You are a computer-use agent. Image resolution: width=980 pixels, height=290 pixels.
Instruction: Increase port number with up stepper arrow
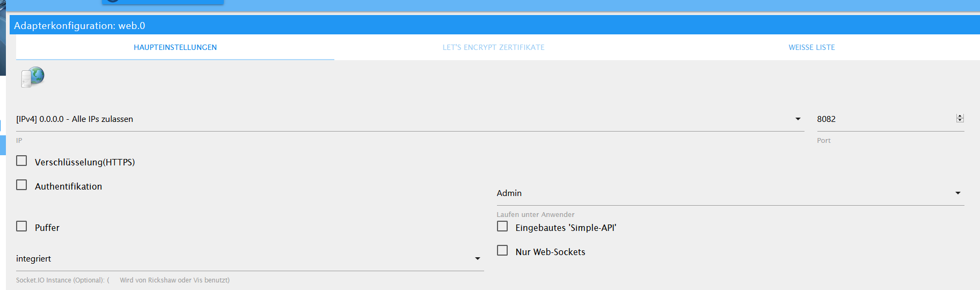[960, 116]
